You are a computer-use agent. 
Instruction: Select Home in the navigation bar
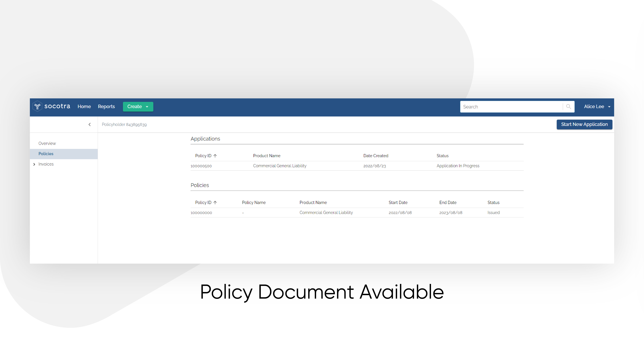(84, 106)
